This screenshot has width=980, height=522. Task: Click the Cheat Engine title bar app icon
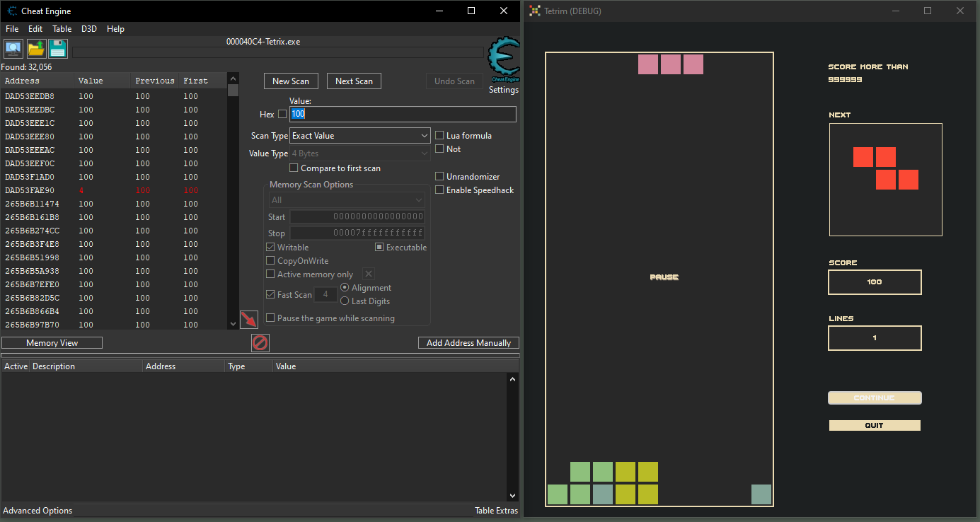pyautogui.click(x=12, y=11)
